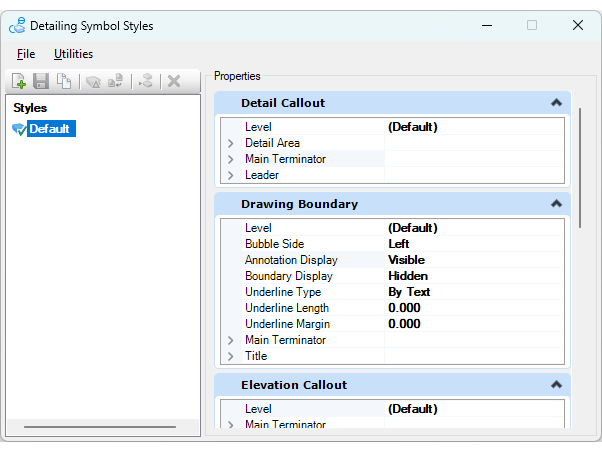Expand Main Terminator under Elevation Callout
The height and width of the screenshot is (452, 602).
click(x=230, y=424)
